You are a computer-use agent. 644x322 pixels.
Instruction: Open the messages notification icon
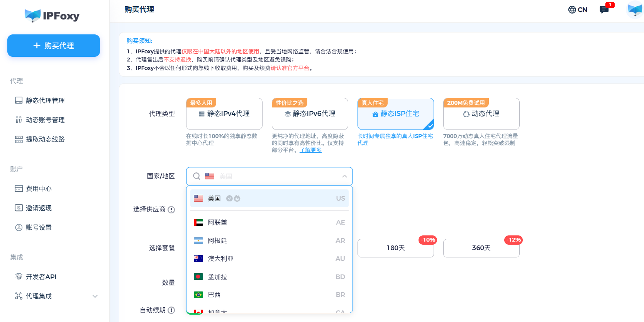pos(604,10)
